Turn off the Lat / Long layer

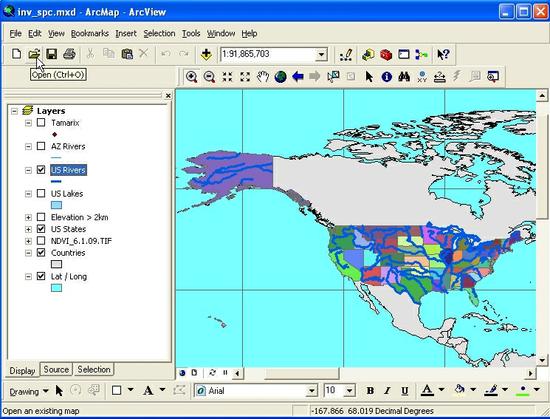pyautogui.click(x=41, y=276)
